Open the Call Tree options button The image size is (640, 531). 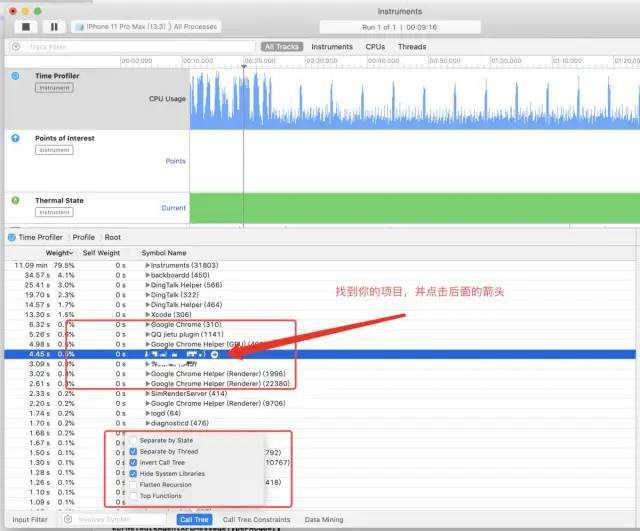pos(194,520)
